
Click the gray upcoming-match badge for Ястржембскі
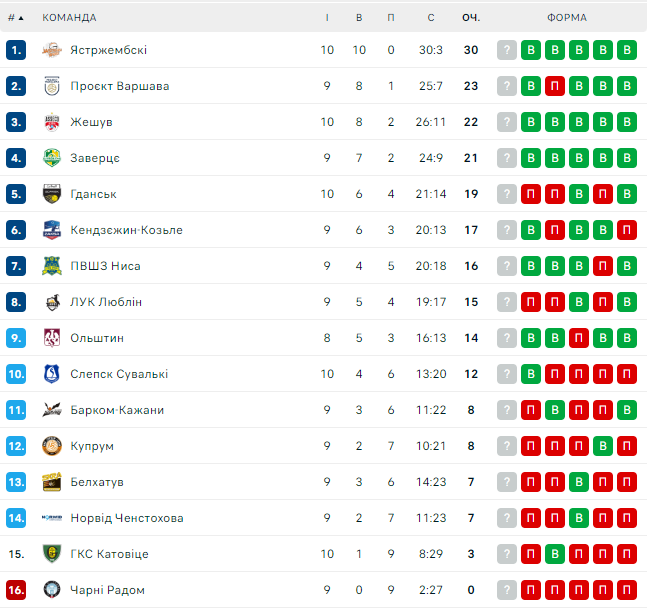pos(507,50)
